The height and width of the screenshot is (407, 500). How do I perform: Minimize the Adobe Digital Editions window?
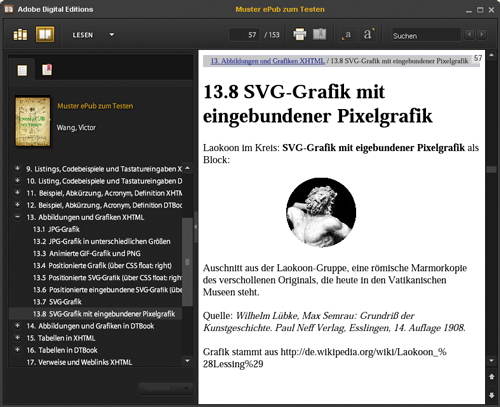click(x=469, y=10)
